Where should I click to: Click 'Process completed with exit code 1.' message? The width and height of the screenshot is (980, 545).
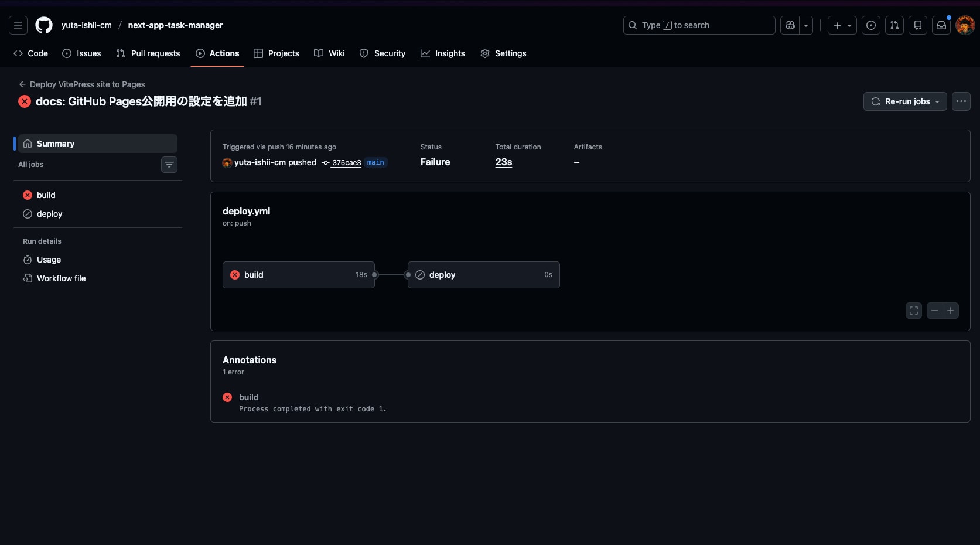tap(313, 409)
